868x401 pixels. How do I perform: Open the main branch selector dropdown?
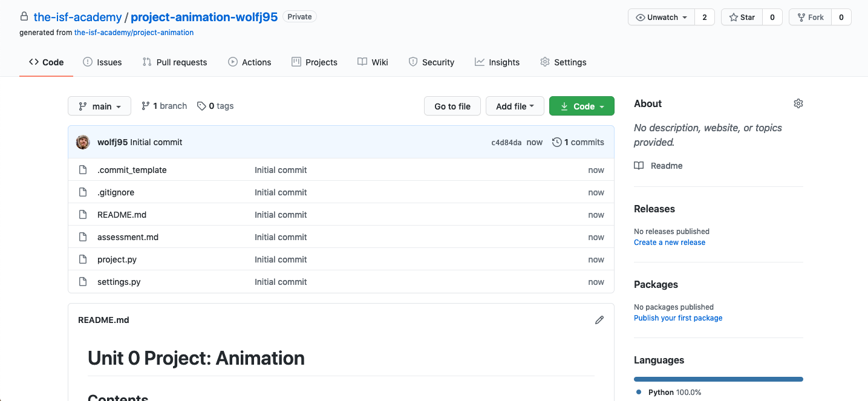(99, 106)
